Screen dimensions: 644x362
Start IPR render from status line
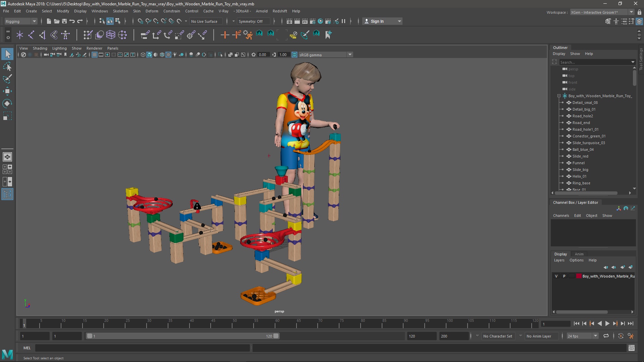point(305,21)
